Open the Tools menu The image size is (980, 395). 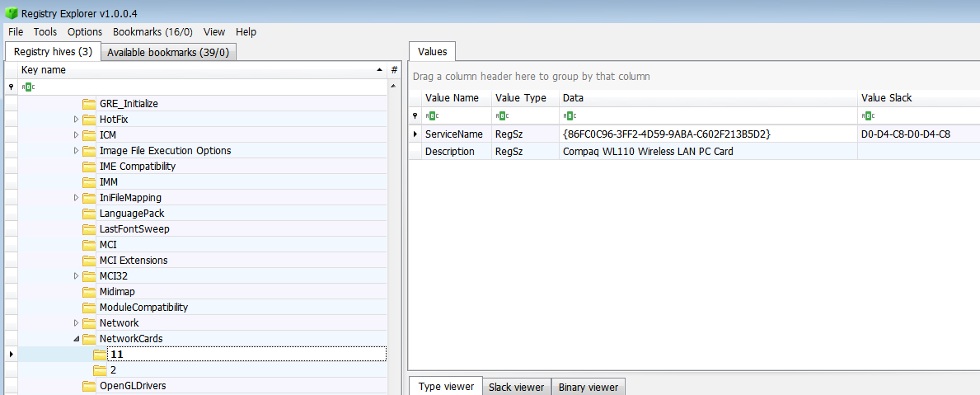[x=45, y=32]
